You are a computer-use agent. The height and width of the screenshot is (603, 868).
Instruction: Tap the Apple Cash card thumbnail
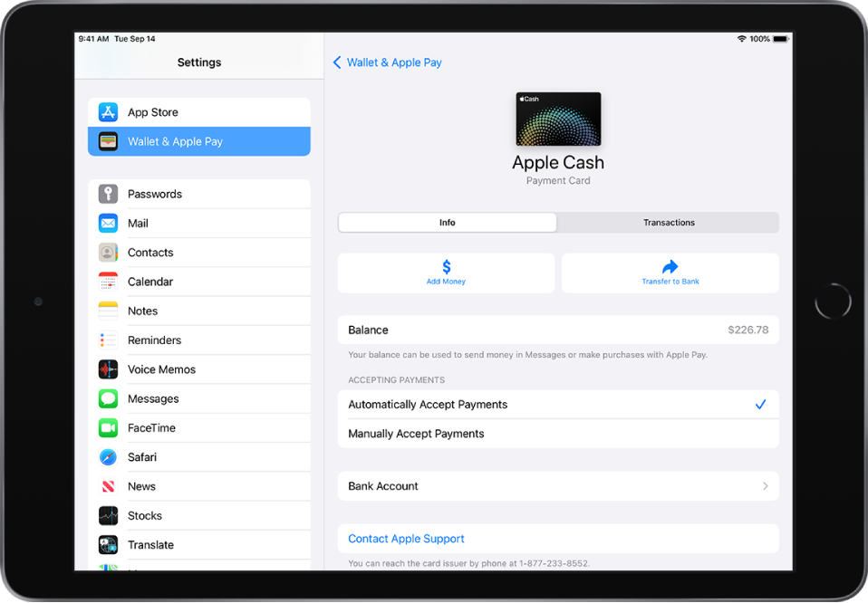click(x=558, y=120)
